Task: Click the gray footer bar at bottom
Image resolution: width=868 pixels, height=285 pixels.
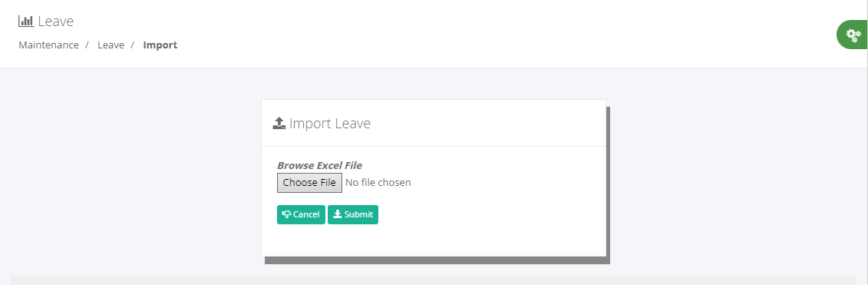Action: (x=433, y=280)
